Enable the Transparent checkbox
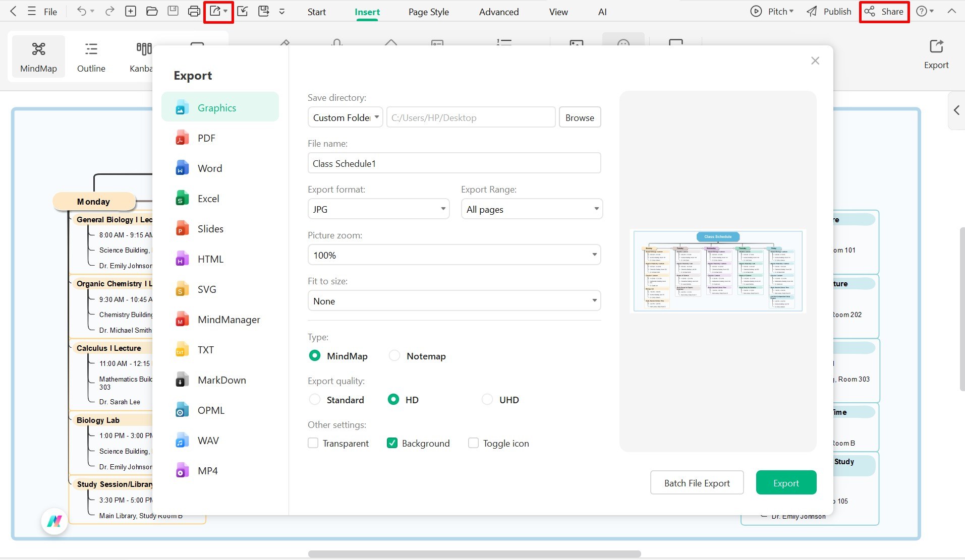This screenshot has height=560, width=965. [x=313, y=443]
